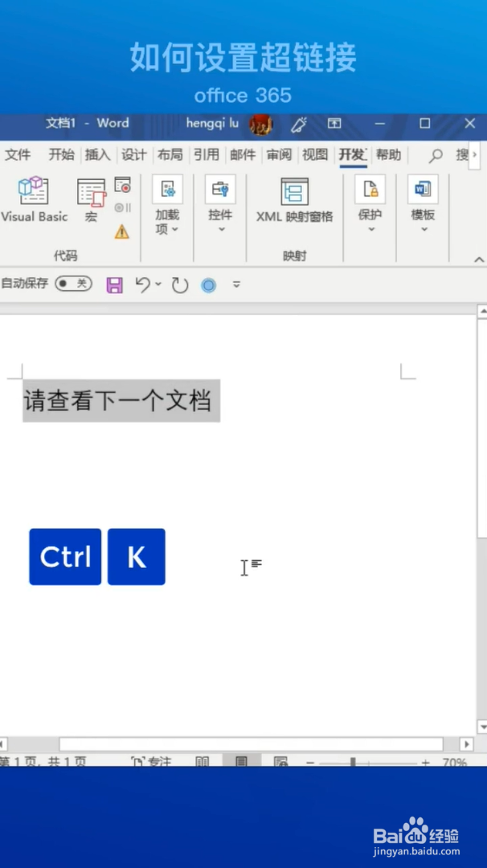Screen dimensions: 487x868
Task: Click vertical scrollbar down arrow
Action: tap(482, 727)
